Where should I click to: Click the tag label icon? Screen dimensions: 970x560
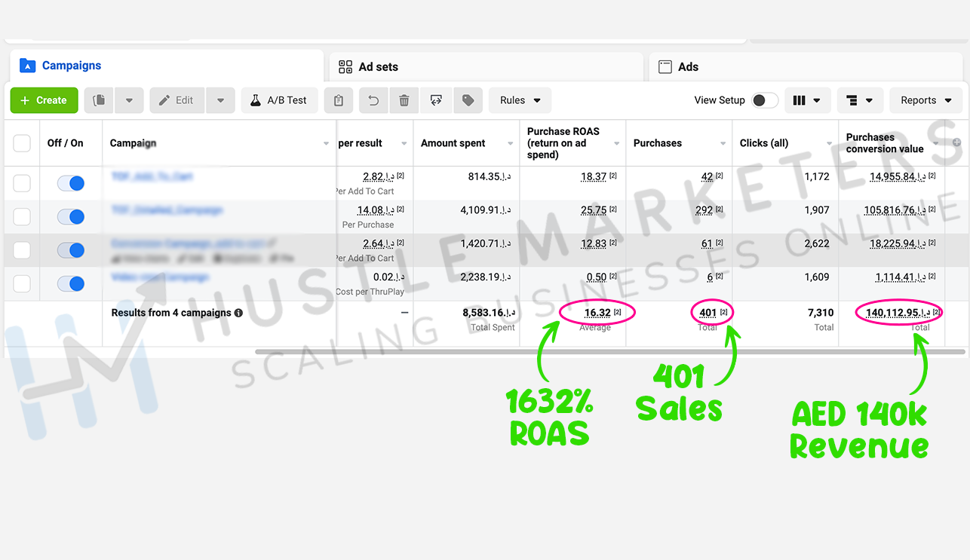point(468,100)
